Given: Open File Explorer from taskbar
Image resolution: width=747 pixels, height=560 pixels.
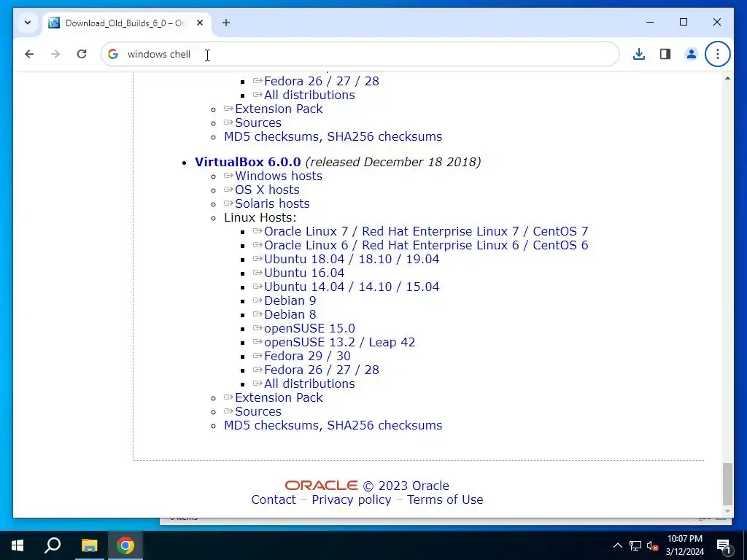Looking at the screenshot, I should (89, 545).
